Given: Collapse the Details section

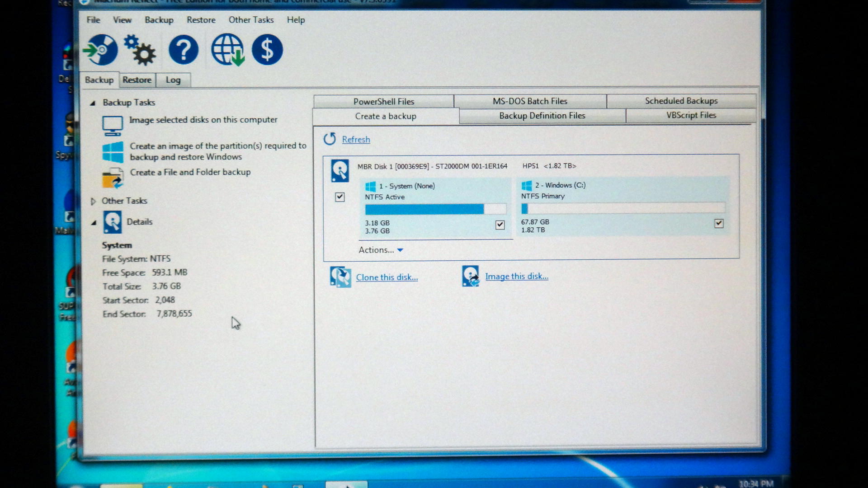Looking at the screenshot, I should 94,222.
